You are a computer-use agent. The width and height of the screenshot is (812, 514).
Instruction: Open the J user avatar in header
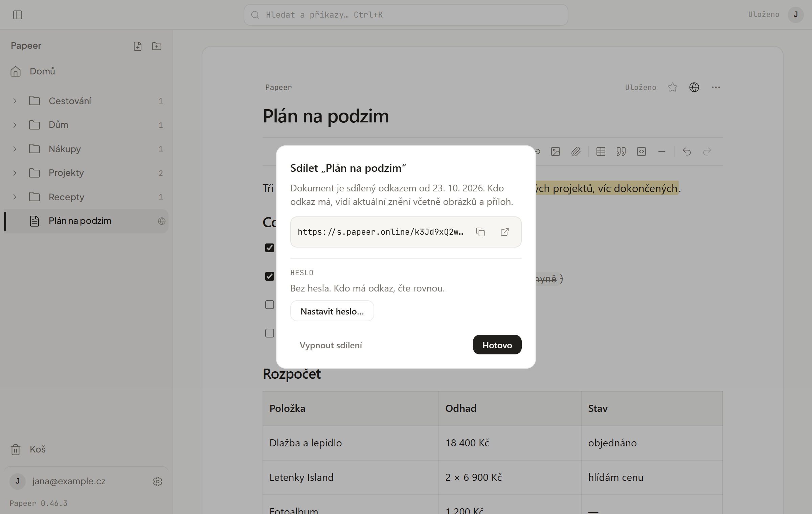pos(796,15)
